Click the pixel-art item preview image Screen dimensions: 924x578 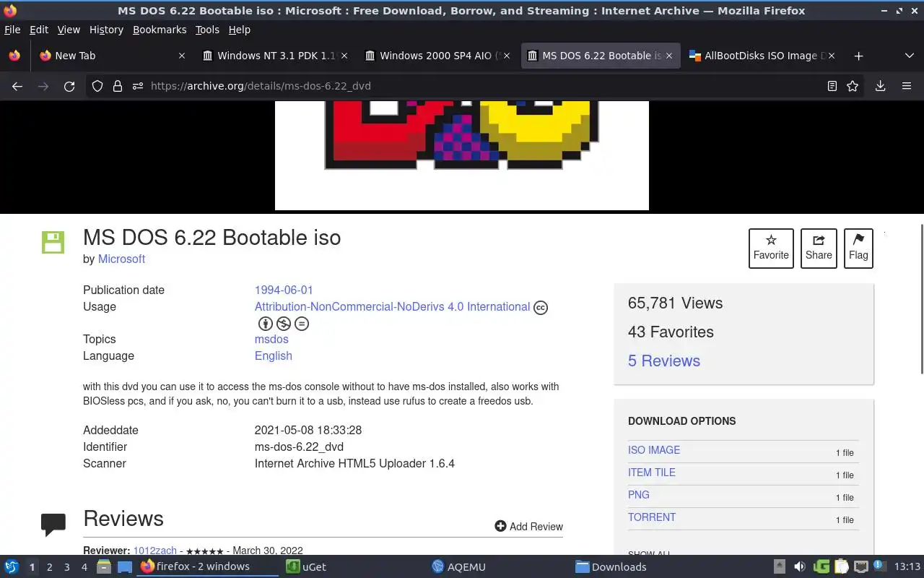[462, 155]
